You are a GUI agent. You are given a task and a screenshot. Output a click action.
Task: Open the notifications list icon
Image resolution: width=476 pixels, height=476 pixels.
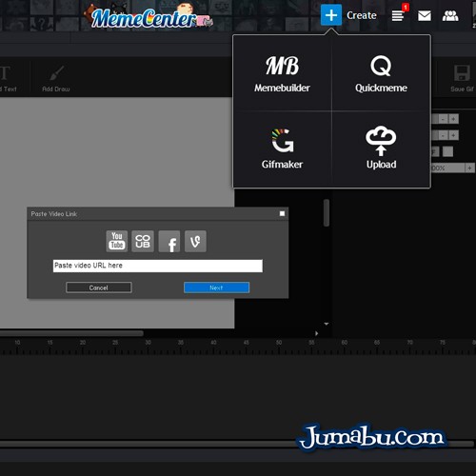coord(398,15)
